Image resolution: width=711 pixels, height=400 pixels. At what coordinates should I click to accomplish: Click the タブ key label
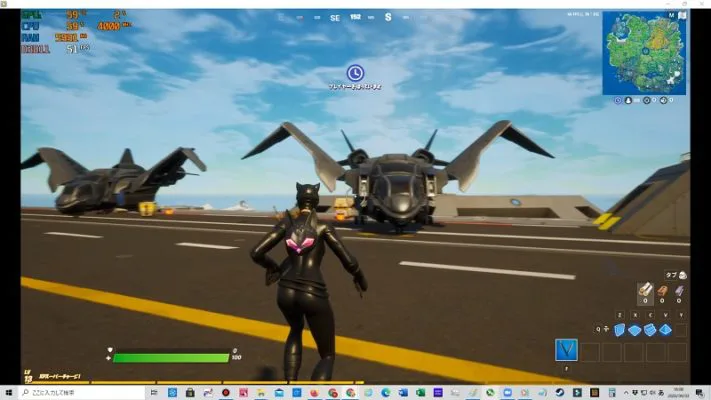[x=671, y=275]
